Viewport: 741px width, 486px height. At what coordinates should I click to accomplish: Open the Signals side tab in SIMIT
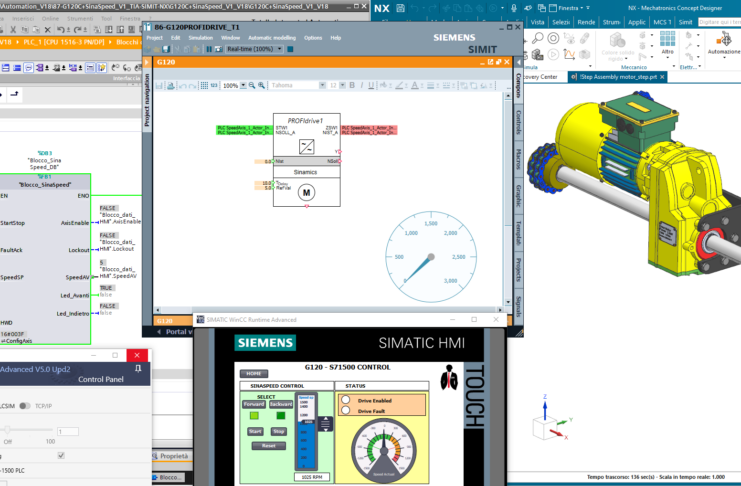[518, 306]
